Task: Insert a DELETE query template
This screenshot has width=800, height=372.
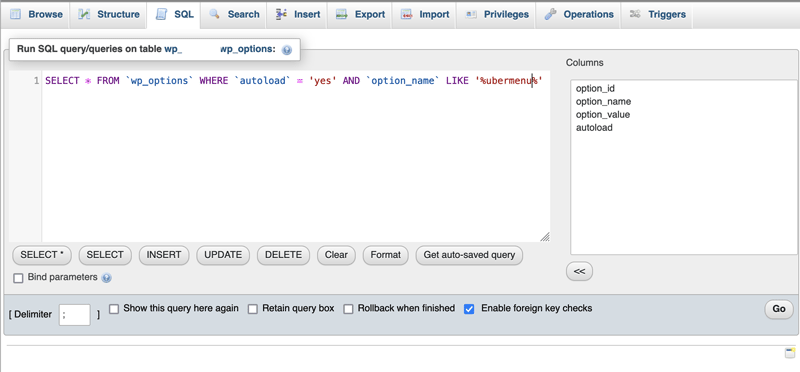Action: [283, 255]
